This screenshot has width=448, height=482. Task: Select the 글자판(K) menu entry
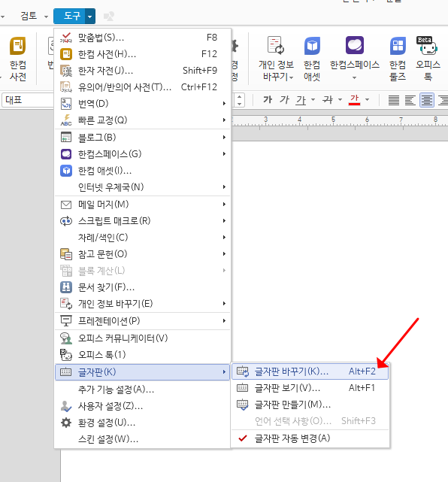[142, 372]
